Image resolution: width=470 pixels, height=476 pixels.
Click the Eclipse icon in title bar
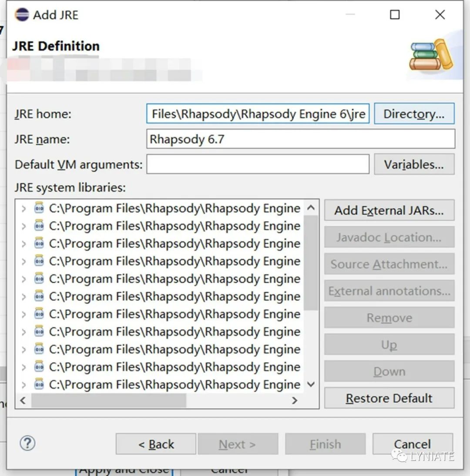[x=22, y=14]
